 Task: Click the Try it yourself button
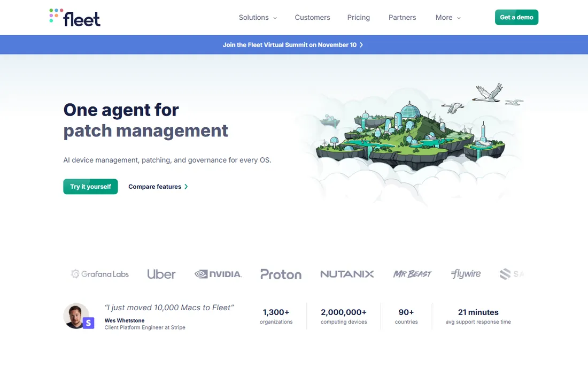click(x=90, y=187)
